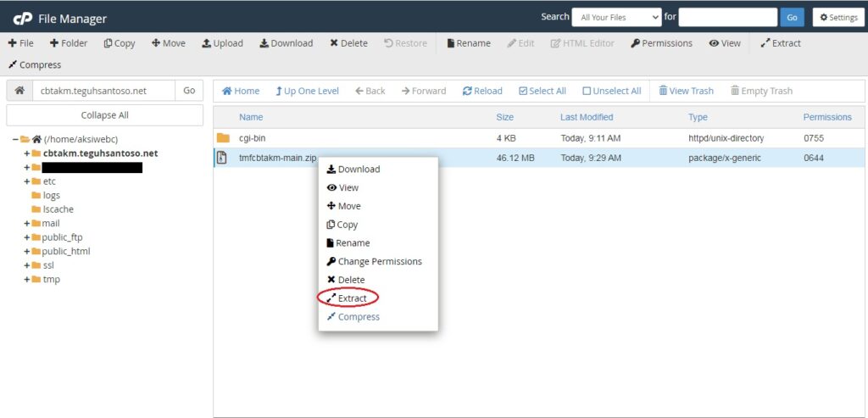The width and height of the screenshot is (868, 418).
Task: Choose View in the context menu
Action: (342, 187)
